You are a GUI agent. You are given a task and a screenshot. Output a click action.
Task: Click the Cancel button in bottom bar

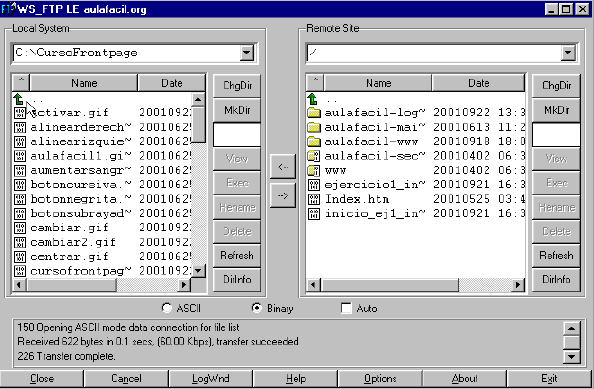coord(126,378)
